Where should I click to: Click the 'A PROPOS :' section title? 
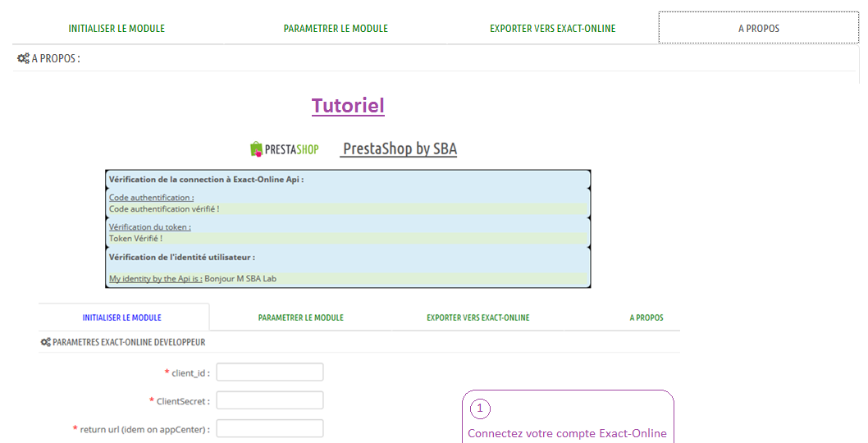[55, 58]
